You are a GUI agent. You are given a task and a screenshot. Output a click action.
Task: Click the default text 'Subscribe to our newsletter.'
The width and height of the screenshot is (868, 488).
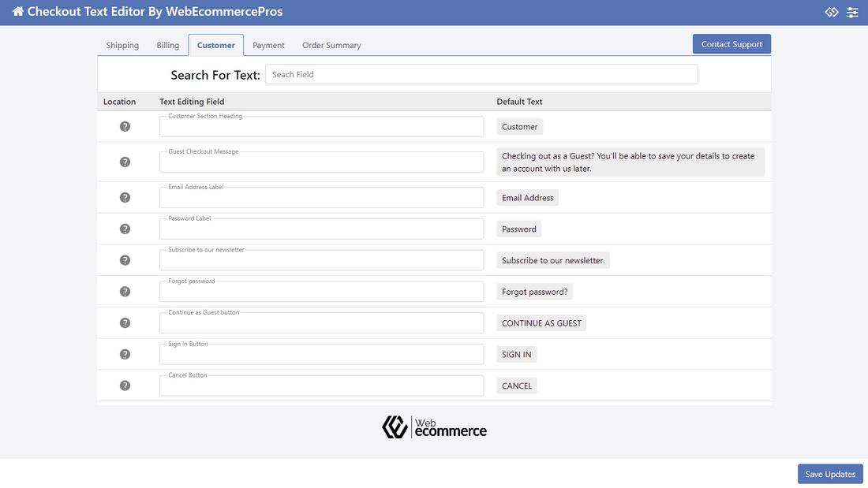tap(553, 260)
